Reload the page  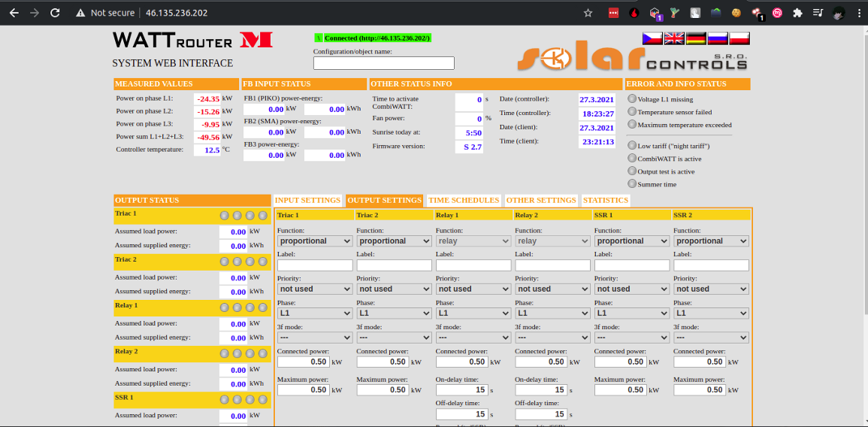coord(55,13)
